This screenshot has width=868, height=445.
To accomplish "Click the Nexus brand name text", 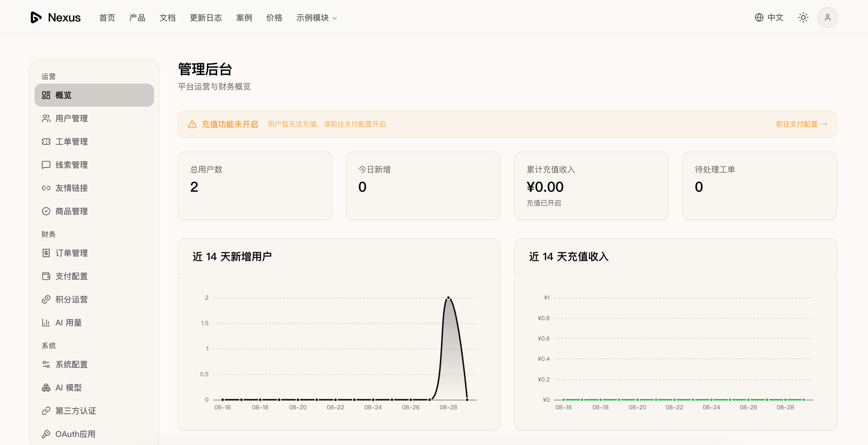I will coord(64,17).
